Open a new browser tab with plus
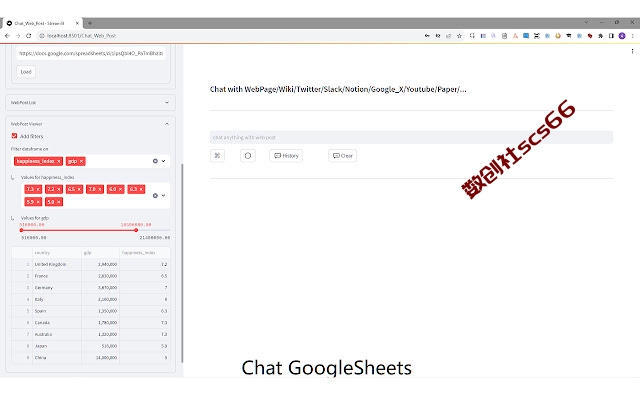Screen dimensions: 640x400 (90, 23)
